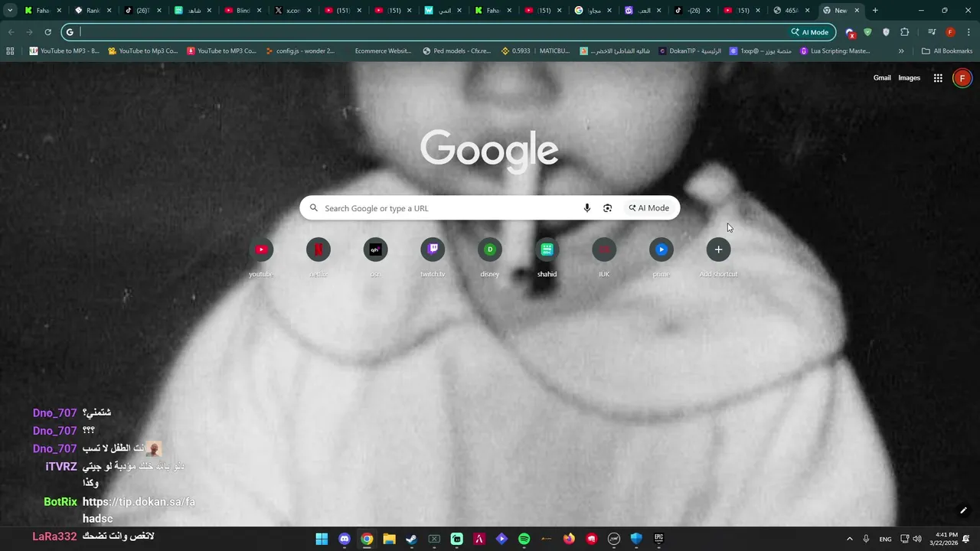Click the BotRix username in chat

click(60, 502)
